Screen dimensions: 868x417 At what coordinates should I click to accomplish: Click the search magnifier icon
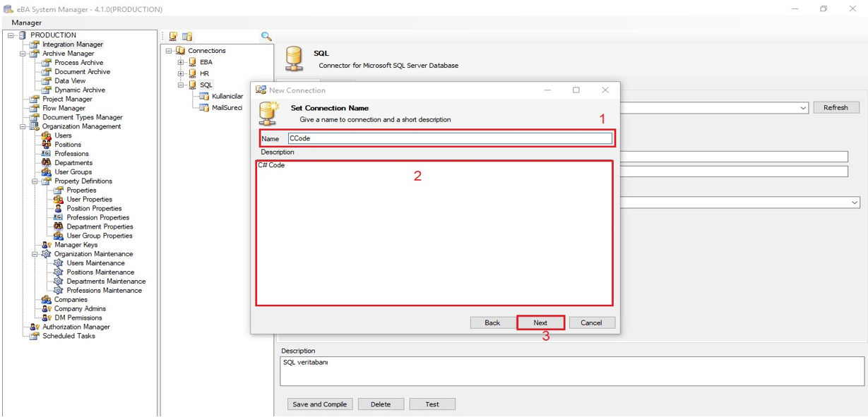266,36
